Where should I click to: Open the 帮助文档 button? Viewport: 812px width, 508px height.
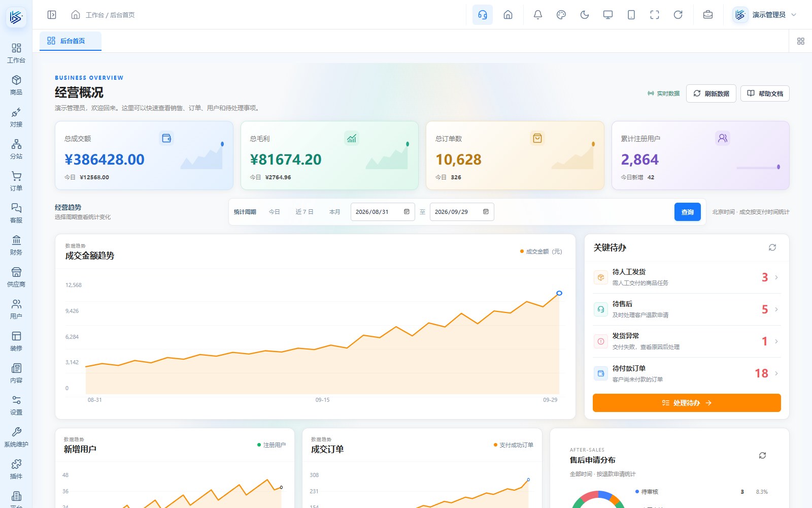[765, 93]
